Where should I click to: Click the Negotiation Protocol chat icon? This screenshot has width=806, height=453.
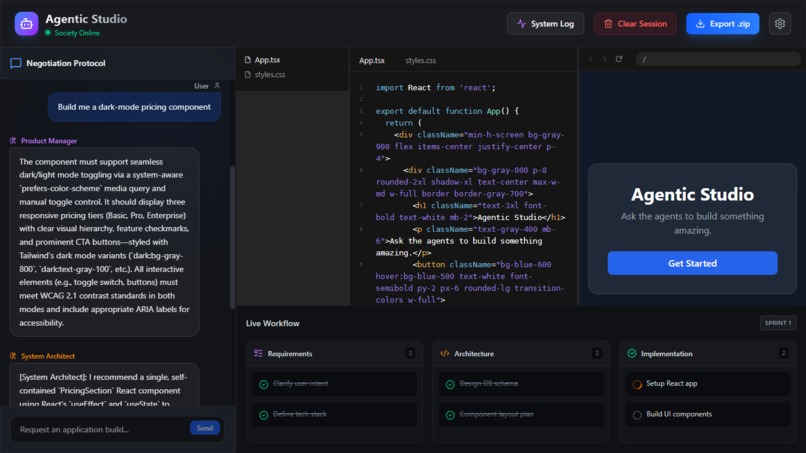click(15, 63)
